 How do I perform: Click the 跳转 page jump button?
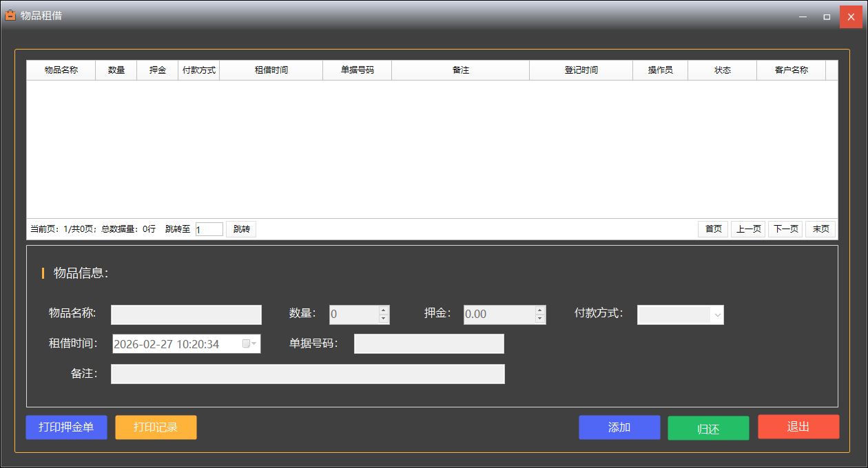point(241,229)
